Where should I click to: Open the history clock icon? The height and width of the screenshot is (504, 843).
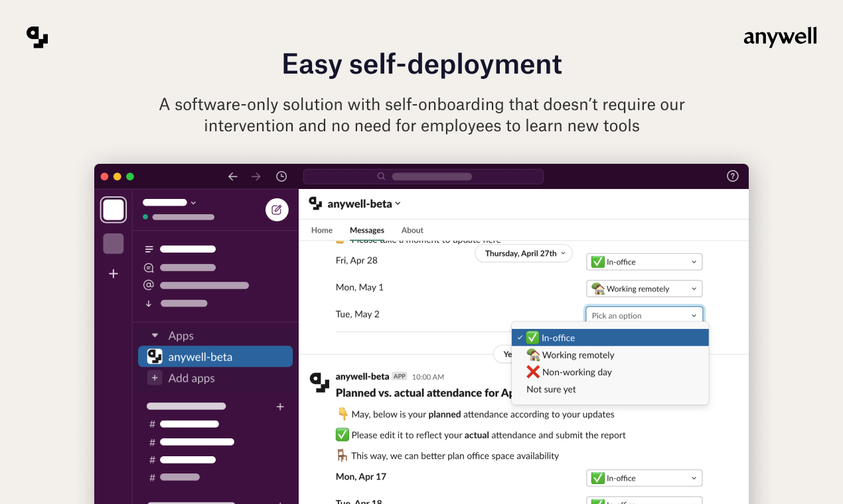tap(281, 176)
